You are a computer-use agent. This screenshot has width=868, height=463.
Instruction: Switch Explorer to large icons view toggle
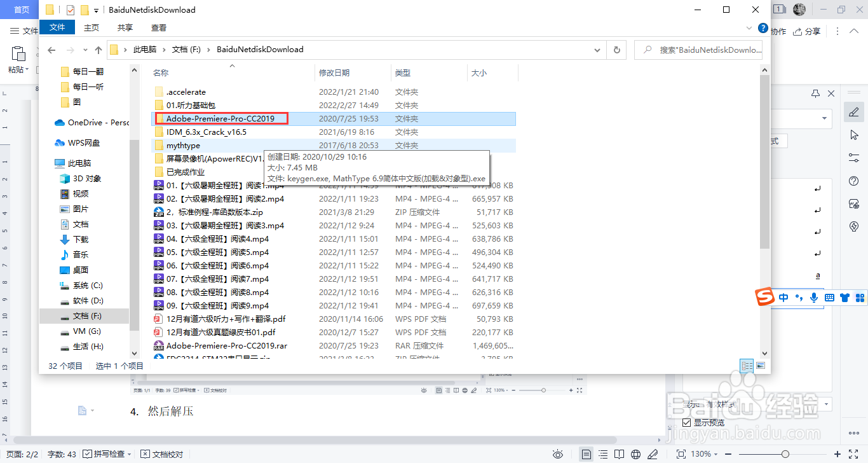pyautogui.click(x=760, y=366)
